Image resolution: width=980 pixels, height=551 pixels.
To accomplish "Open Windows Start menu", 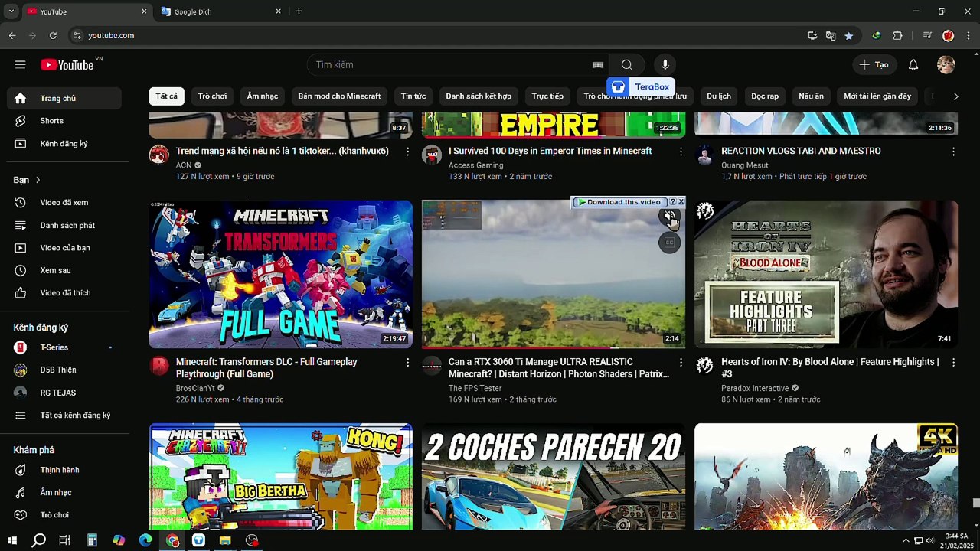I will tap(12, 540).
